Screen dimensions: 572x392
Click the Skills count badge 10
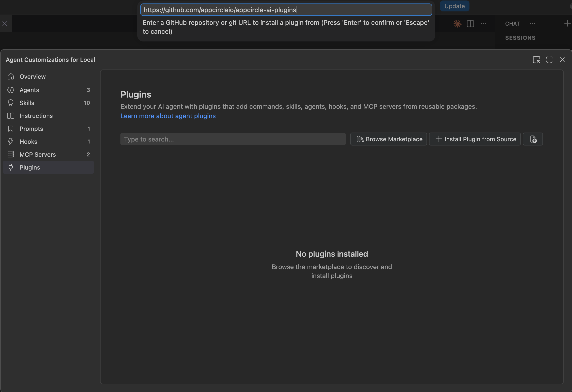87,103
